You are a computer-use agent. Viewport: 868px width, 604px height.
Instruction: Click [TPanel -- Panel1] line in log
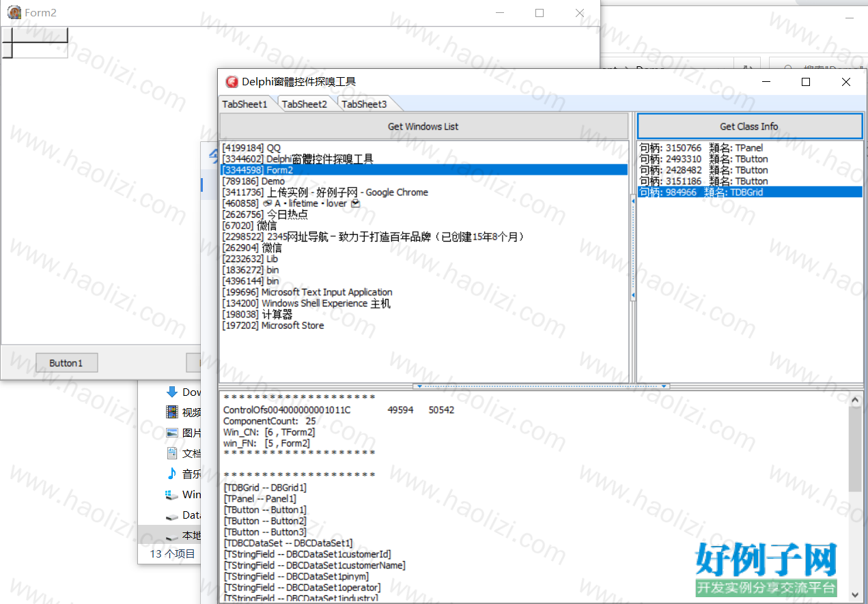pos(260,498)
